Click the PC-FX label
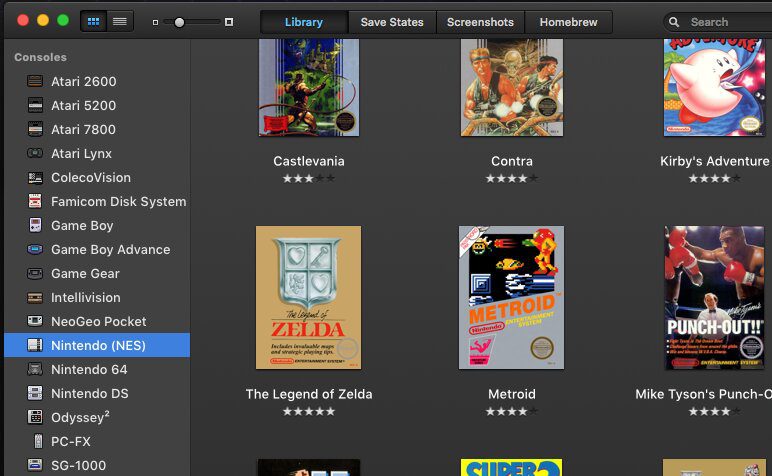Viewport: 772px width, 476px height. click(x=71, y=442)
